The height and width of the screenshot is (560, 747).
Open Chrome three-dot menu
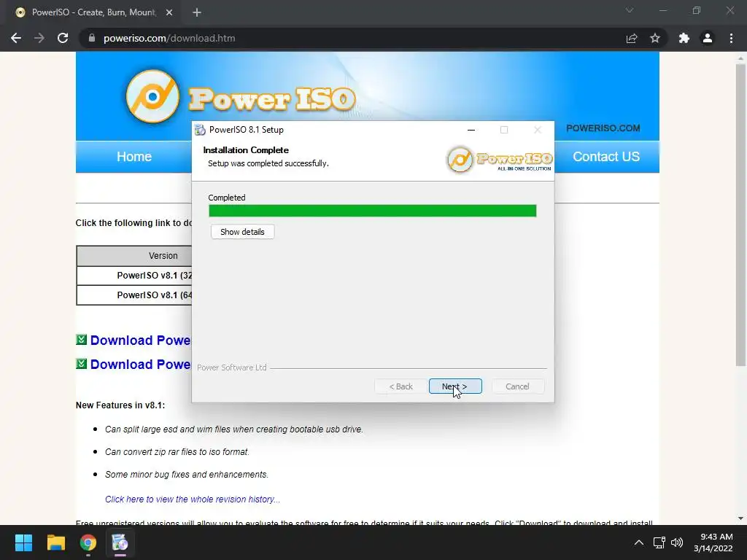(731, 38)
